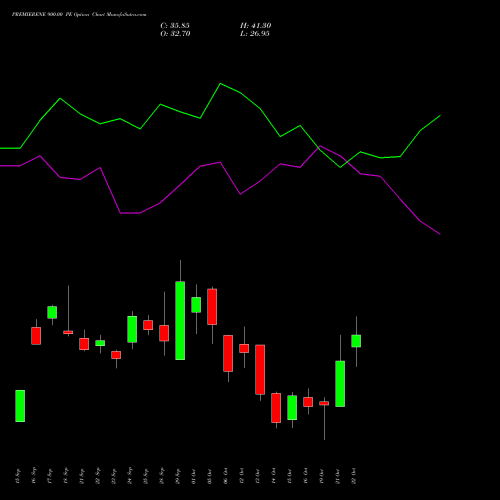Click the '21 Oct' date label
This screenshot has width=500, height=500.
tap(338, 476)
